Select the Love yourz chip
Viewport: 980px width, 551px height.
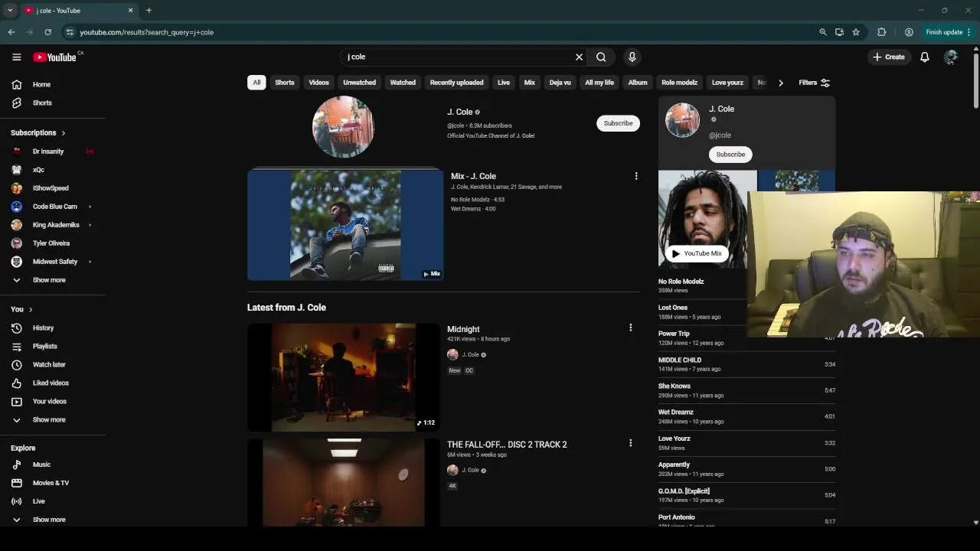coord(727,83)
